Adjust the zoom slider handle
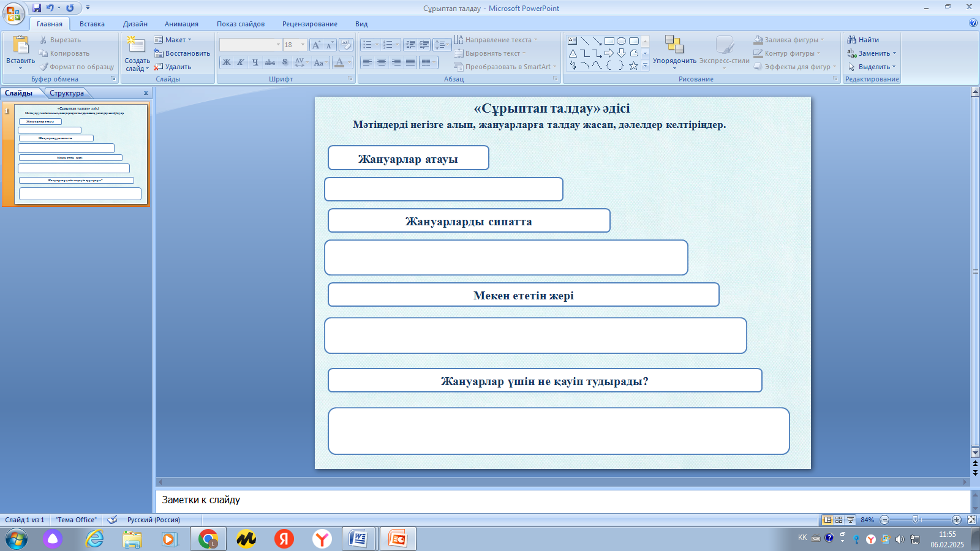 [x=916, y=520]
